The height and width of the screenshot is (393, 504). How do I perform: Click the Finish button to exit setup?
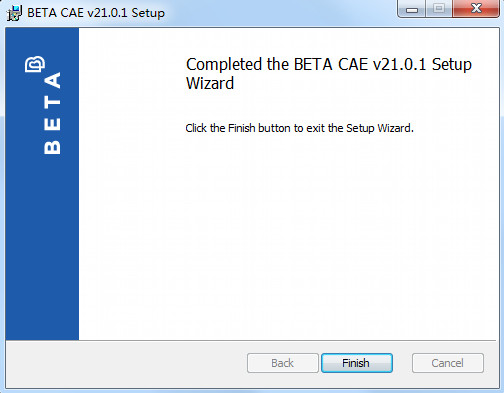[357, 363]
